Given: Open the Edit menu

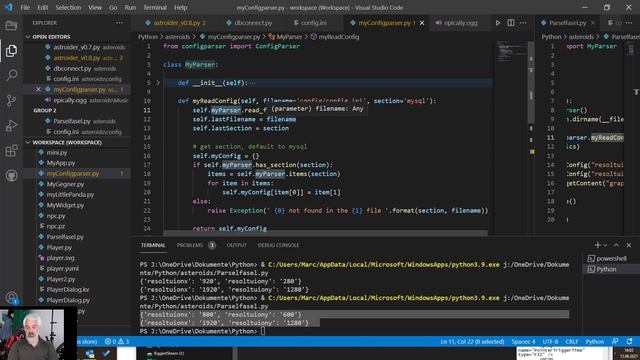Looking at the screenshot, I should (42, 7).
